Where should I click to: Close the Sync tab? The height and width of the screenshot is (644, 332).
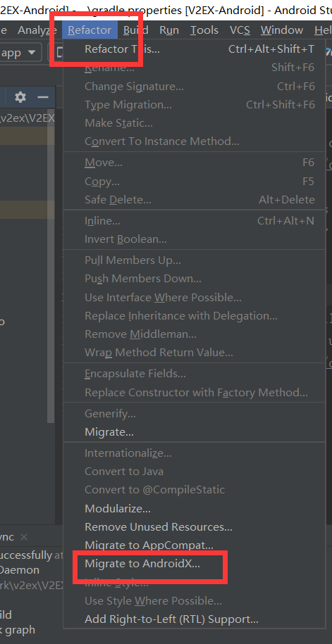pyautogui.click(x=24, y=537)
